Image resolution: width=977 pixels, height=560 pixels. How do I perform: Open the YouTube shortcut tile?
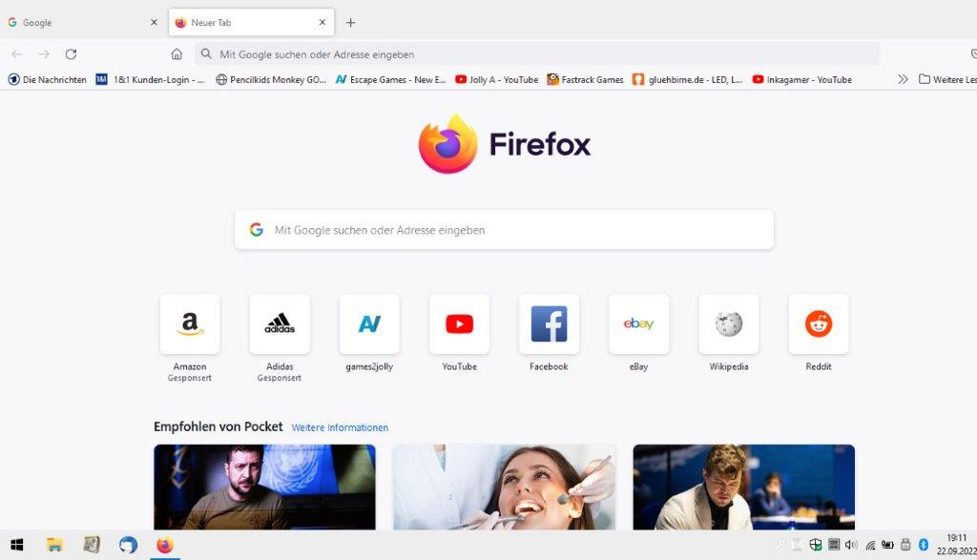pos(459,324)
